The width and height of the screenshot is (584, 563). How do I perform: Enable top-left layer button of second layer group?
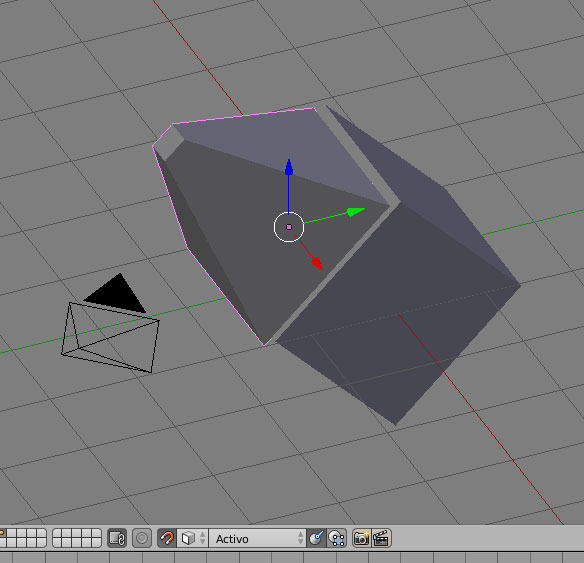pos(57,533)
